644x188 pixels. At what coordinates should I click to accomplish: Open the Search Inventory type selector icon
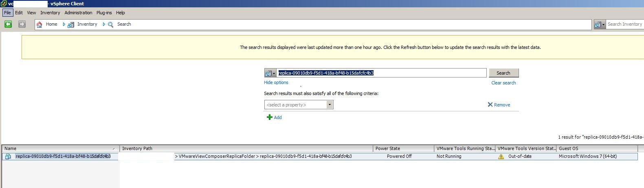[600, 24]
